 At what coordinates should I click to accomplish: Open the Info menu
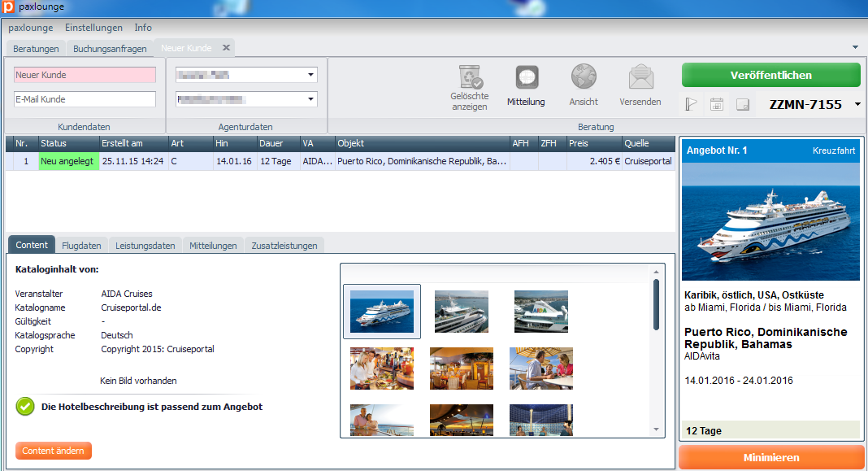tap(143, 28)
